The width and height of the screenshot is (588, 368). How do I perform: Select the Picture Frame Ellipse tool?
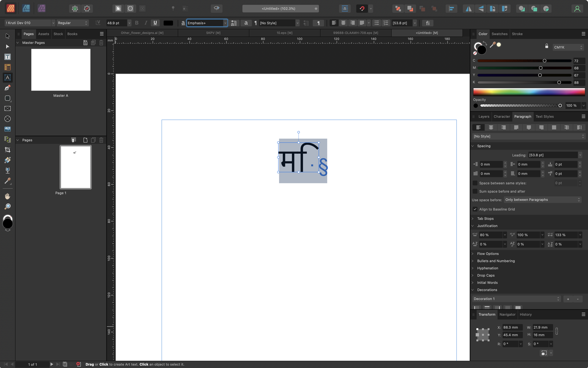pos(8,119)
